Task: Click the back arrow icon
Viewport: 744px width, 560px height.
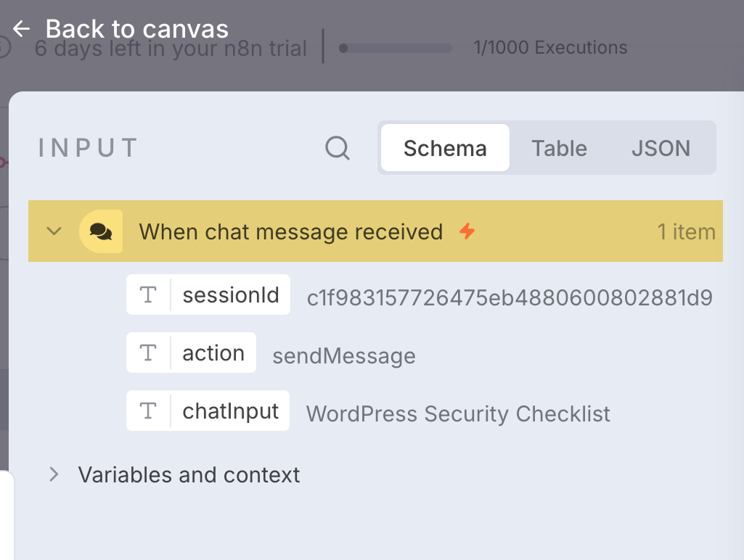Action: coord(21,29)
